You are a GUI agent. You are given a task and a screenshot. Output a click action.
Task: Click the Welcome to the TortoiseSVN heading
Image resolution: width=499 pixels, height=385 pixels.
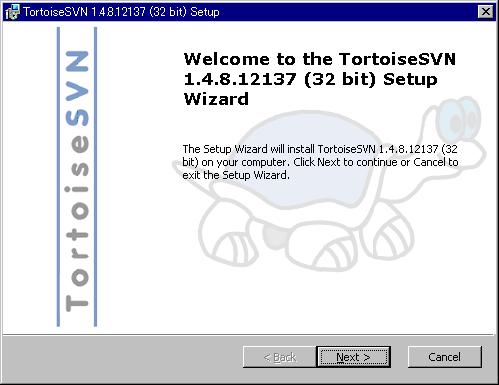pyautogui.click(x=320, y=59)
